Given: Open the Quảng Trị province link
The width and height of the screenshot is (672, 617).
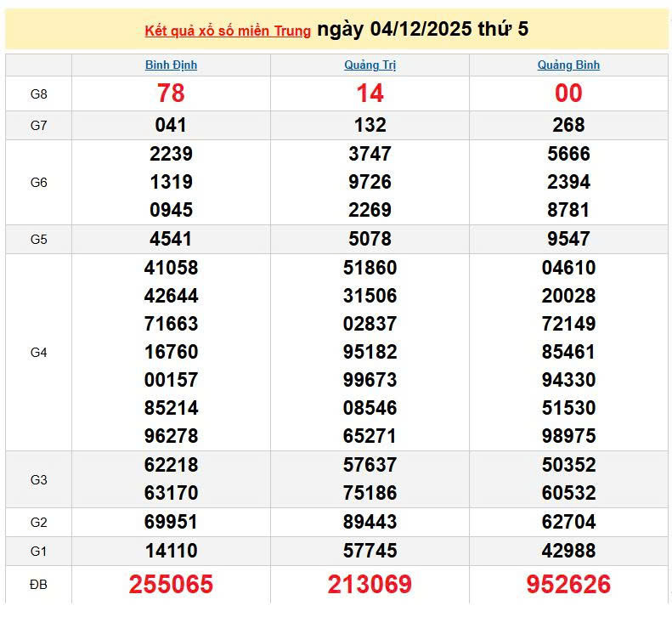Looking at the screenshot, I should coord(370,65).
